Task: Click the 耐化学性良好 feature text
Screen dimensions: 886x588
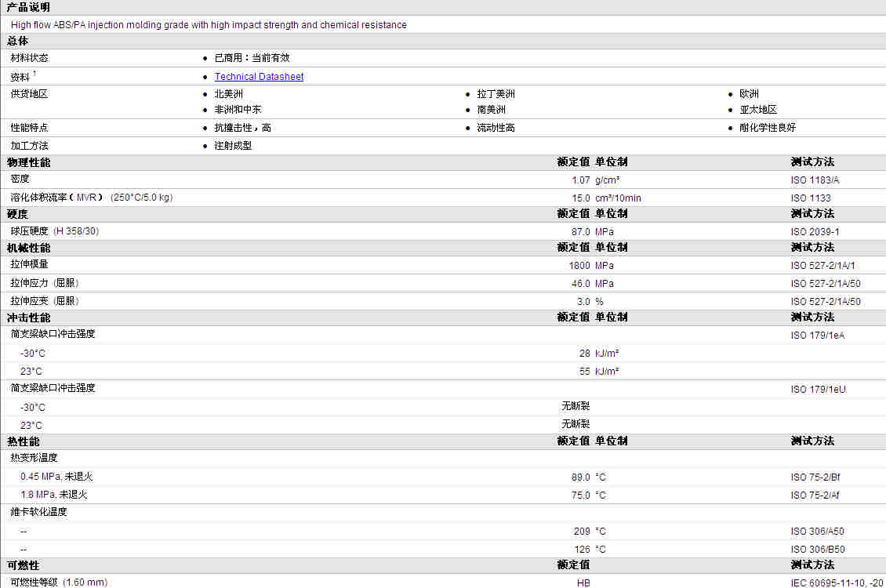Action: (768, 128)
